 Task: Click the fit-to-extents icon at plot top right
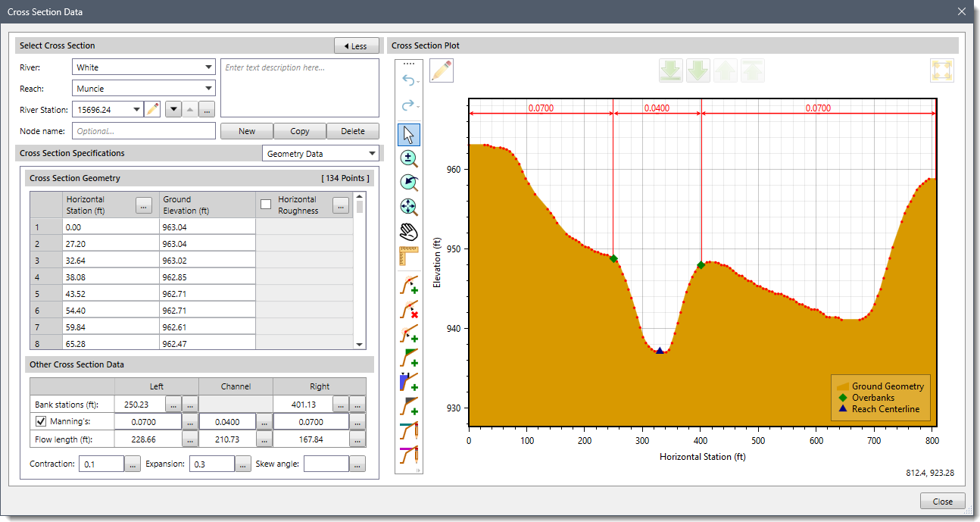pyautogui.click(x=942, y=70)
